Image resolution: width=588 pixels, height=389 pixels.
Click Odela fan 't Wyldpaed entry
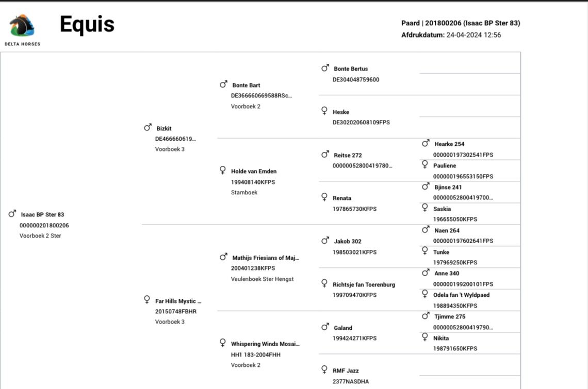[461, 295]
